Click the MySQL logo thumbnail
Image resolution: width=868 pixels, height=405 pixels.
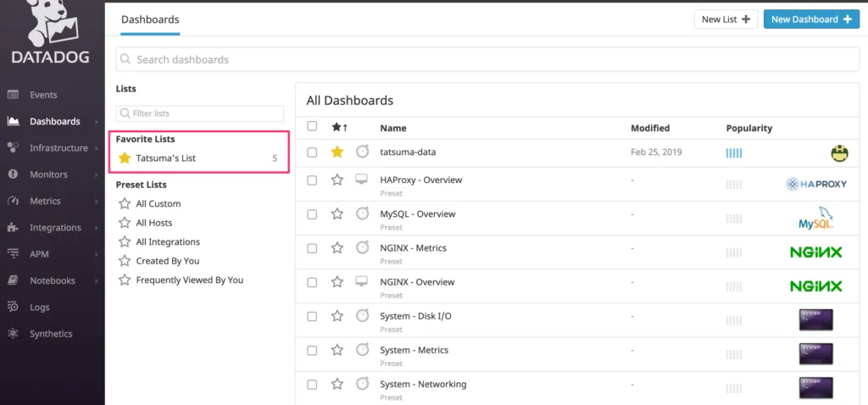tap(816, 218)
